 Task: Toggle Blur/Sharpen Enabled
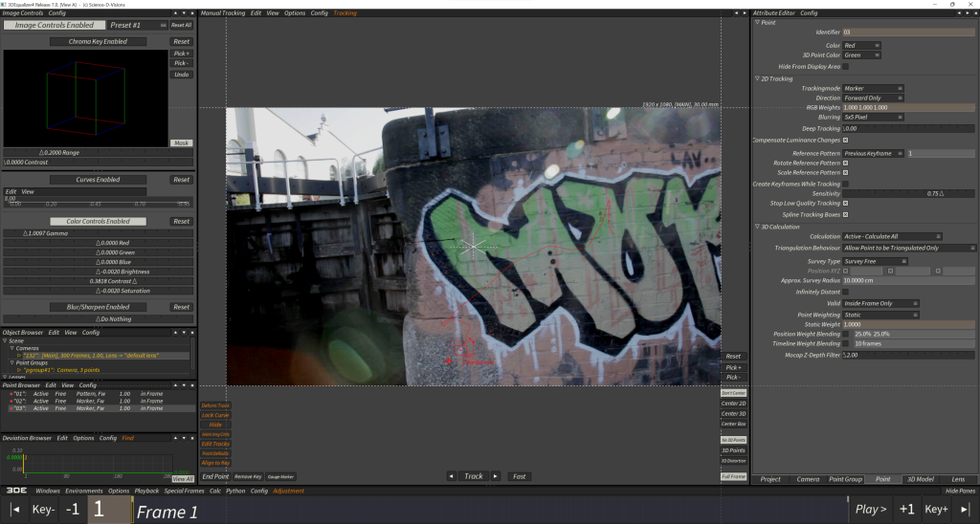[x=98, y=307]
